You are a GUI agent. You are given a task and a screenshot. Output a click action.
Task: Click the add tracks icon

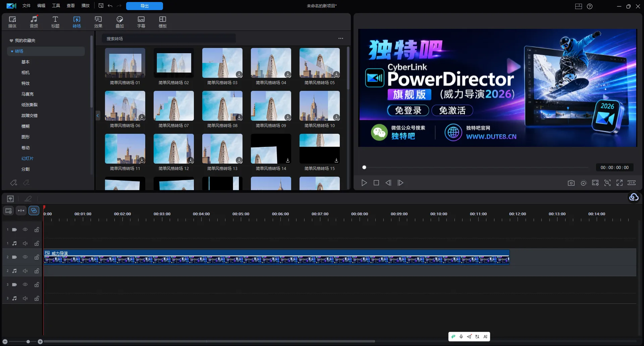click(x=9, y=211)
